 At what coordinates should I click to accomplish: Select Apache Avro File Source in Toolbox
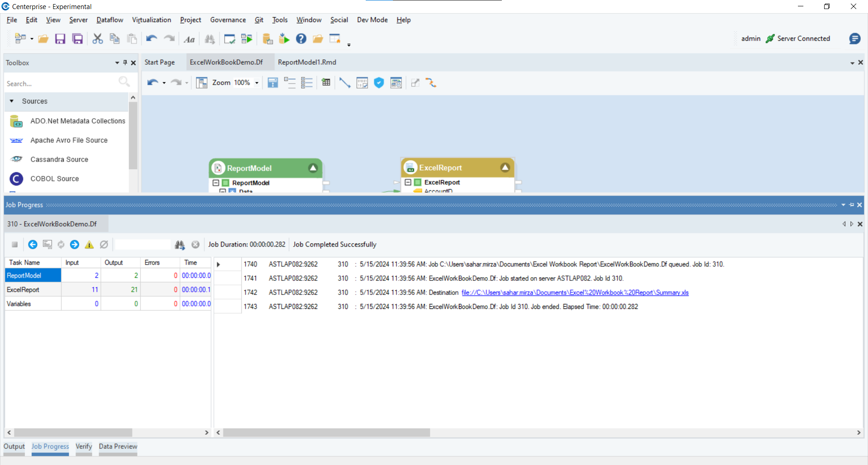click(x=69, y=140)
